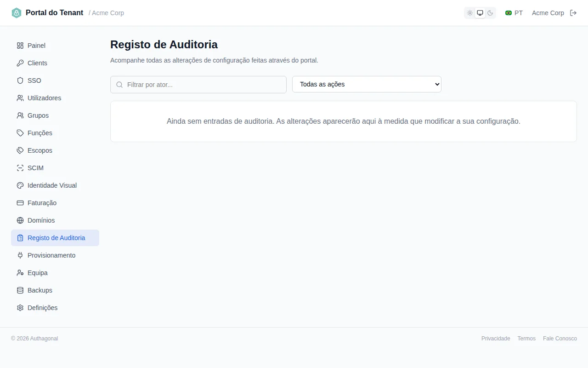The height and width of the screenshot is (368, 588).
Task: Click the logout arrow icon
Action: coord(573,13)
